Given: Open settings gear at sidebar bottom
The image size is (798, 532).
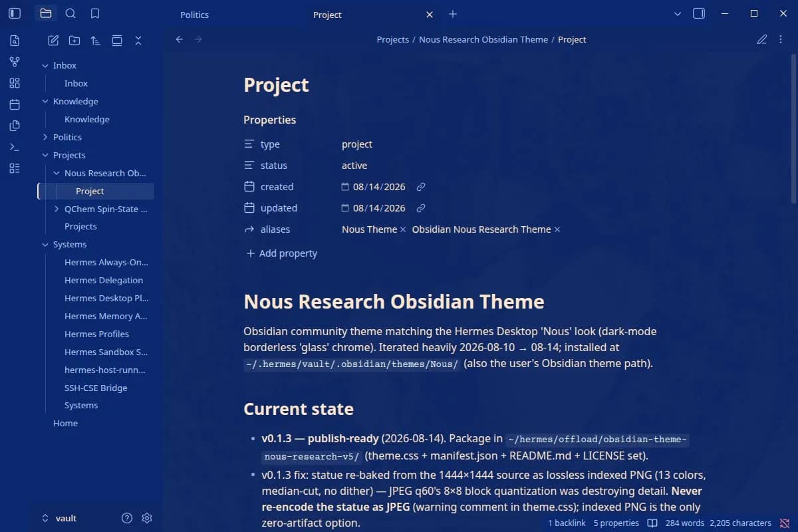Looking at the screenshot, I should [x=148, y=518].
